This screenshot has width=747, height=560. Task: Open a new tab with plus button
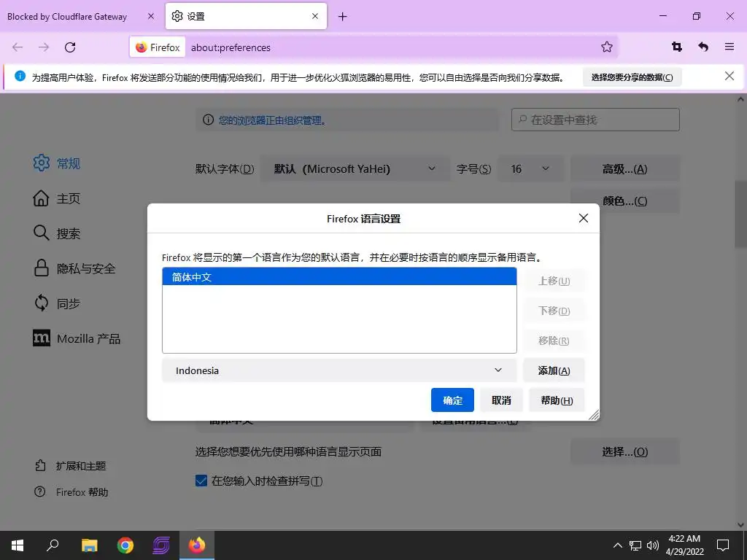tap(343, 17)
